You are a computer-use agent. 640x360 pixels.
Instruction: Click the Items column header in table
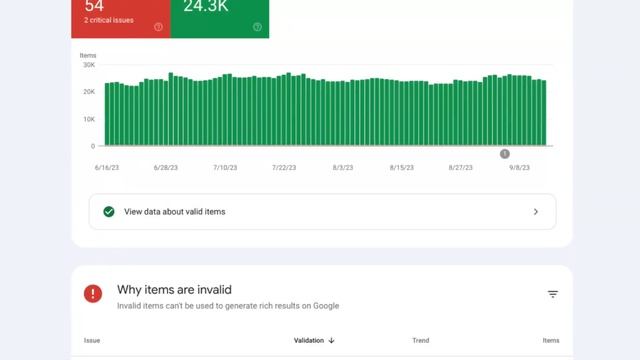click(551, 340)
